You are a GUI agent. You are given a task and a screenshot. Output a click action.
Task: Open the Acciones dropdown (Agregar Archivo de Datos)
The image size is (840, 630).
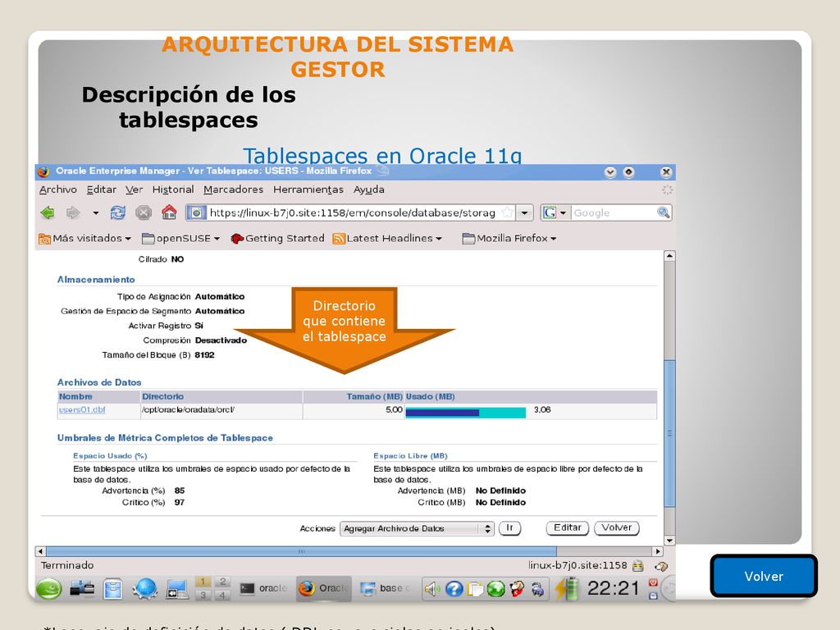click(417, 529)
